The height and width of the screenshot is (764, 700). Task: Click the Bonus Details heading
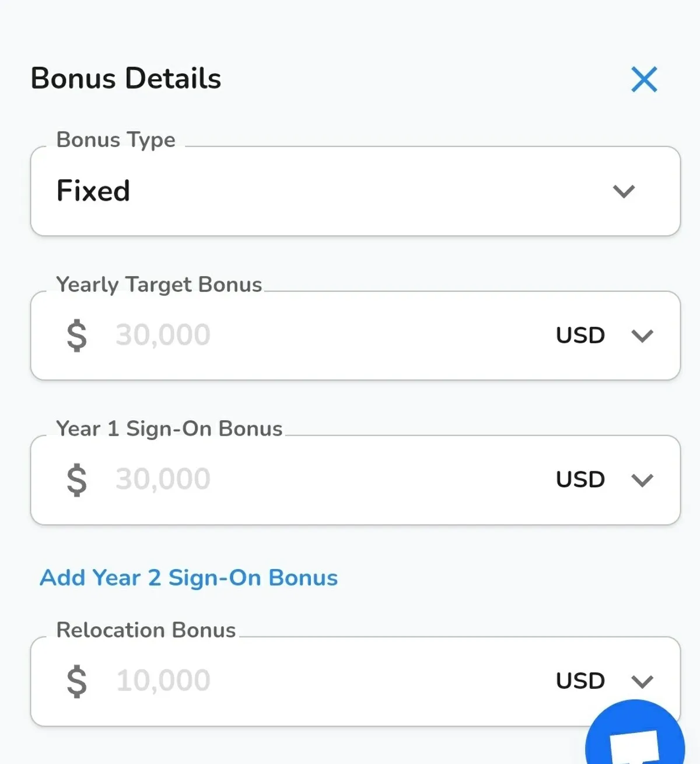coord(126,78)
